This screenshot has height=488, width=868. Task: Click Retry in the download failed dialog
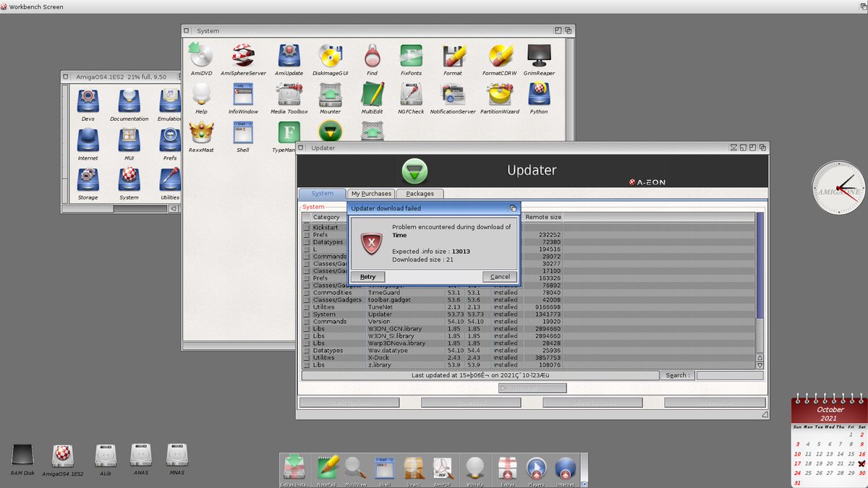pyautogui.click(x=367, y=277)
